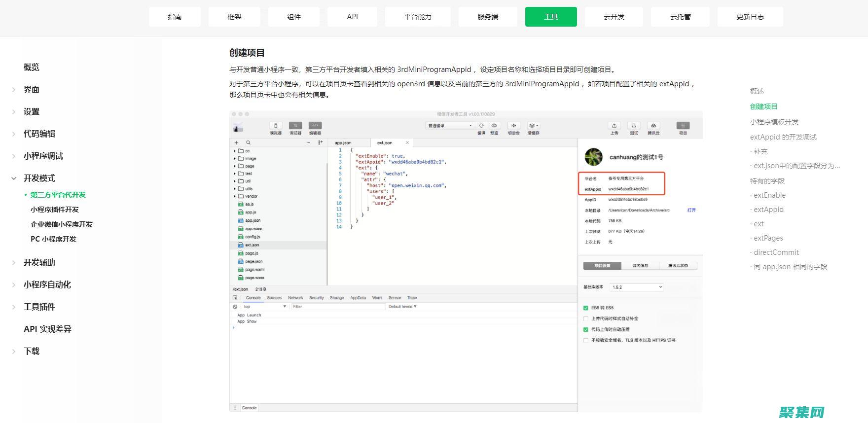The image size is (868, 423).
Task: Click the ext.json file icon in tree
Action: point(241,245)
